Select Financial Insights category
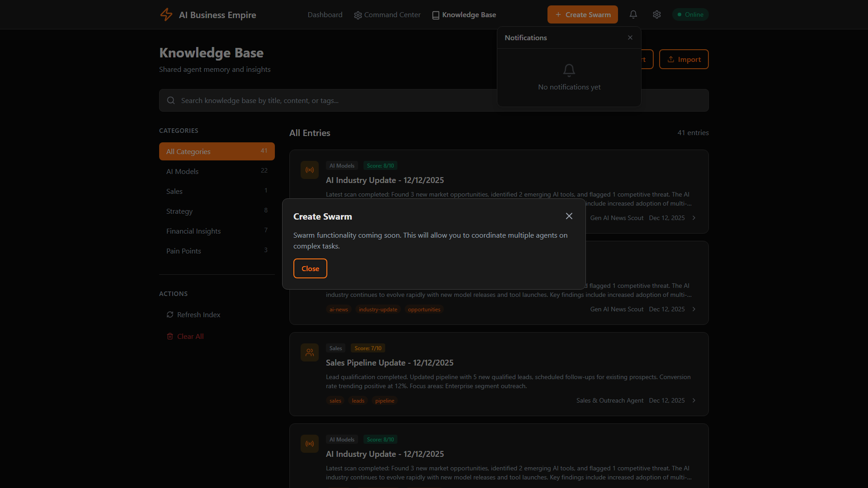Viewport: 868px width, 488px height. tap(217, 231)
